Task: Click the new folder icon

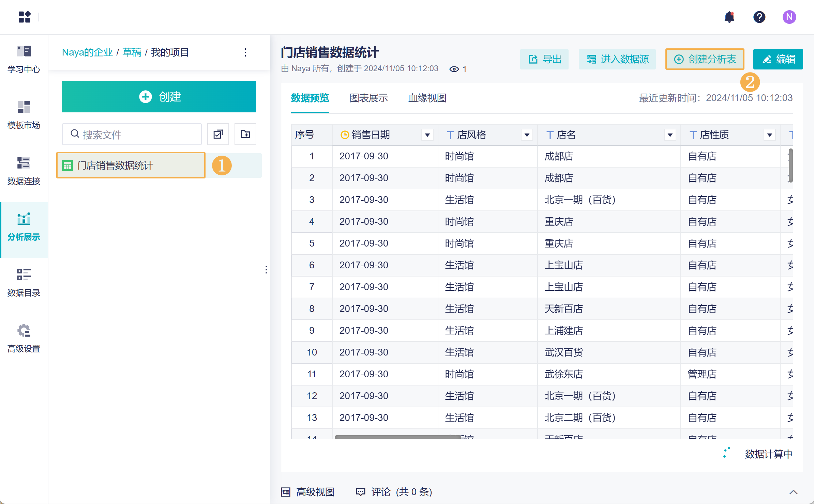Action: 245,134
